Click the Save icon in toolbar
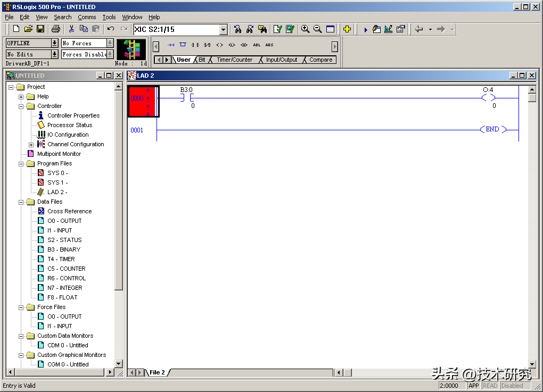This screenshot has width=543, height=392. [x=40, y=29]
